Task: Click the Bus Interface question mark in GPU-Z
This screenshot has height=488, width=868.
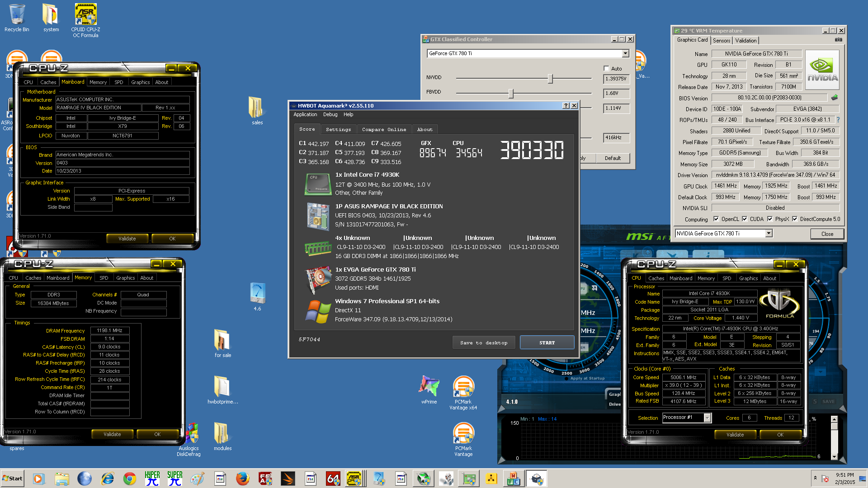Action: click(x=838, y=120)
